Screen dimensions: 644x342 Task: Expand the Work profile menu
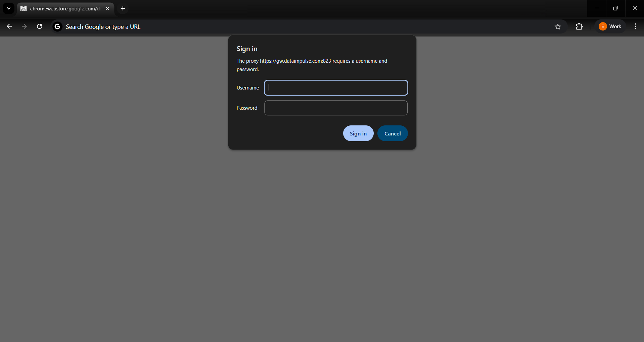click(x=610, y=26)
